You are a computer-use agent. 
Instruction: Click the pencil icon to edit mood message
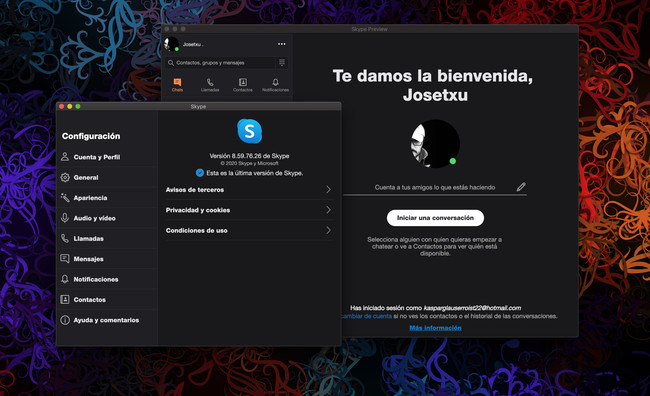coord(521,187)
